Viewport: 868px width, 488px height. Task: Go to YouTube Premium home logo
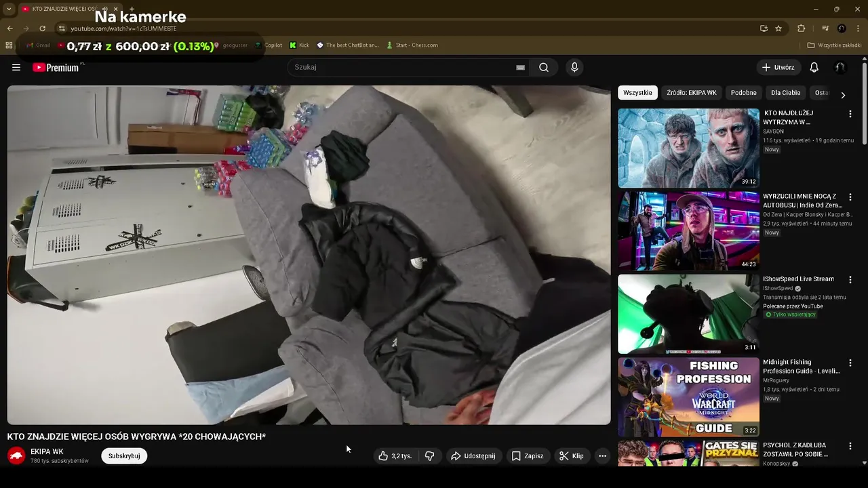[x=56, y=67]
